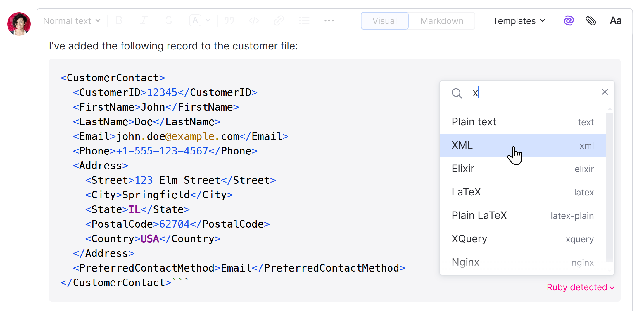Open the AI assistant swirl icon
Image resolution: width=644 pixels, height=311 pixels.
click(569, 20)
